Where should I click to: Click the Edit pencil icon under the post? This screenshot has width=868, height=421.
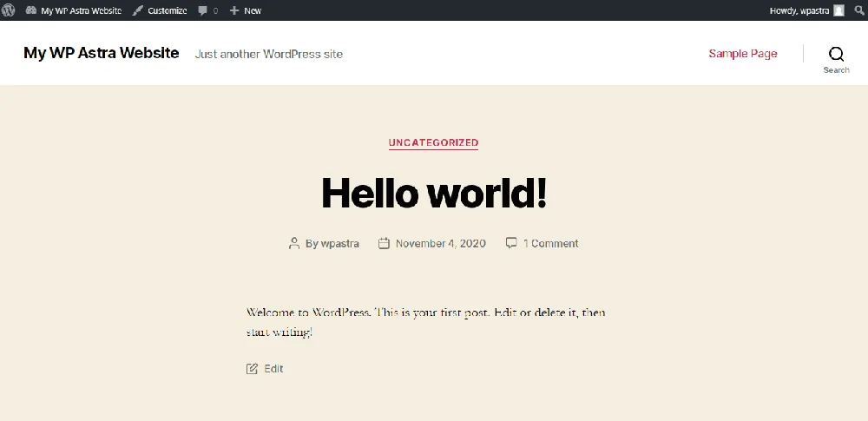[252, 368]
